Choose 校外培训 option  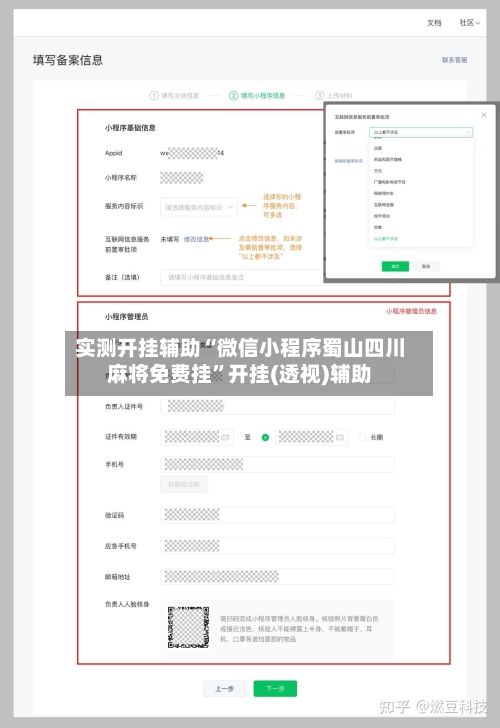tap(382, 216)
